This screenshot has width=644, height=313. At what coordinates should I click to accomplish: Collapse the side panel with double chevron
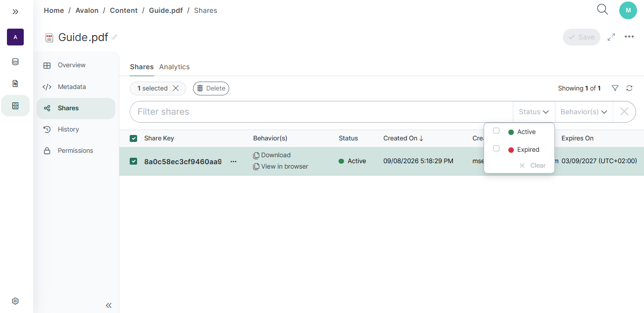pyautogui.click(x=109, y=306)
